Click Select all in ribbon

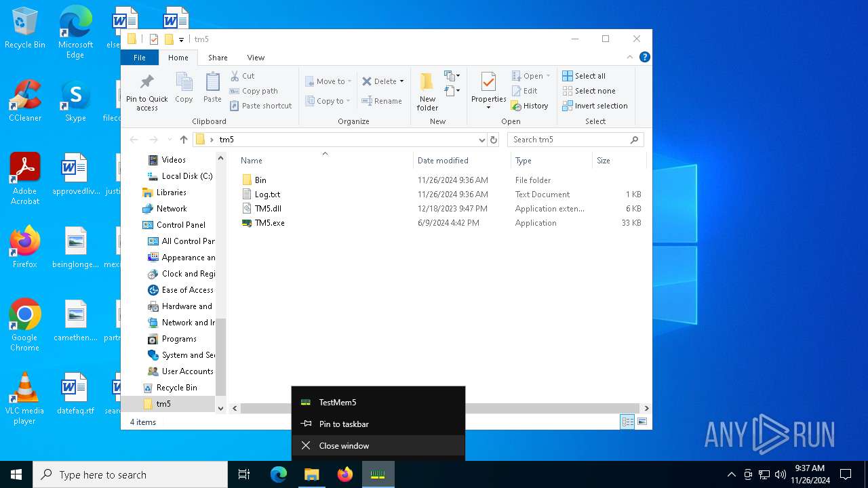point(584,76)
